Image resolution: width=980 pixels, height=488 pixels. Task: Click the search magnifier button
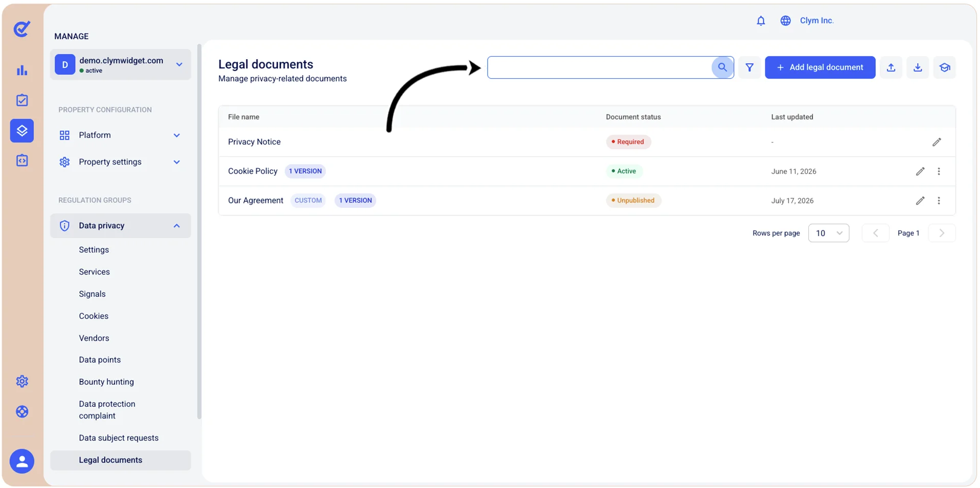coord(722,67)
